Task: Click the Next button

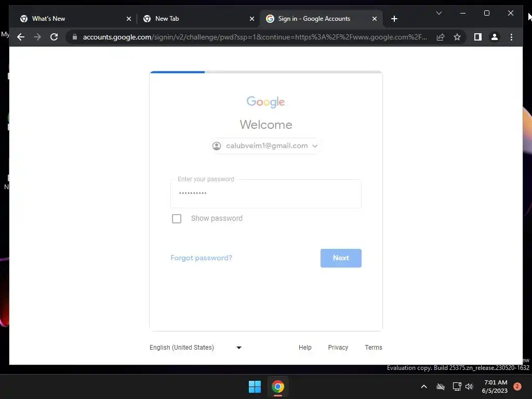Action: [341, 258]
